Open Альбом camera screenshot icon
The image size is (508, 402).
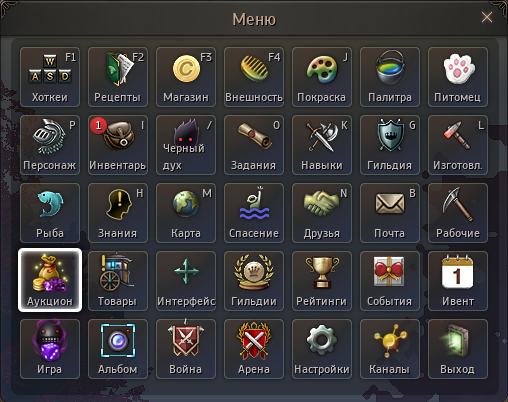[118, 349]
